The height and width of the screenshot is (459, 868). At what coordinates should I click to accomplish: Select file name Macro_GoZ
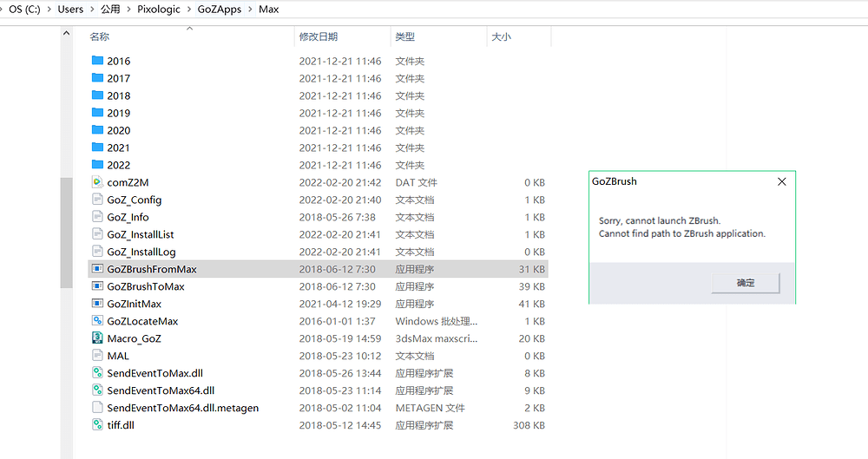[x=134, y=338]
